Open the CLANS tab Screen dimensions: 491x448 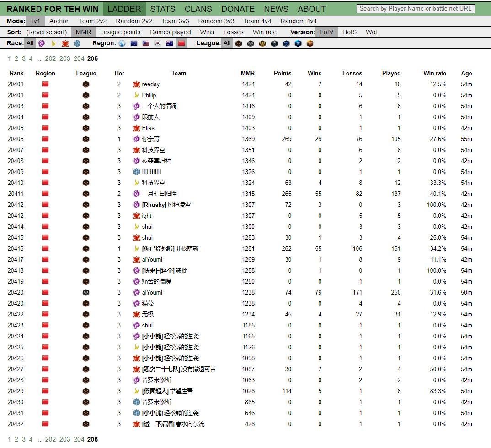[x=198, y=9]
